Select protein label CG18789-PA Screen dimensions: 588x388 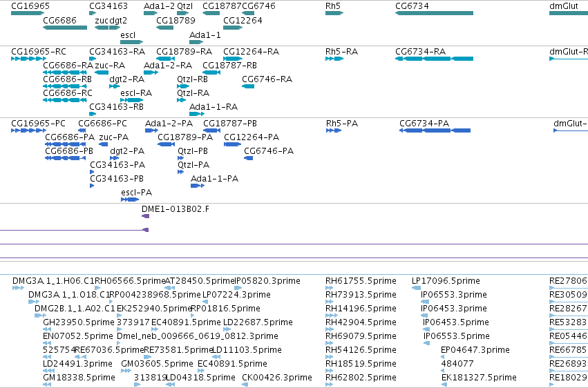[185, 137]
